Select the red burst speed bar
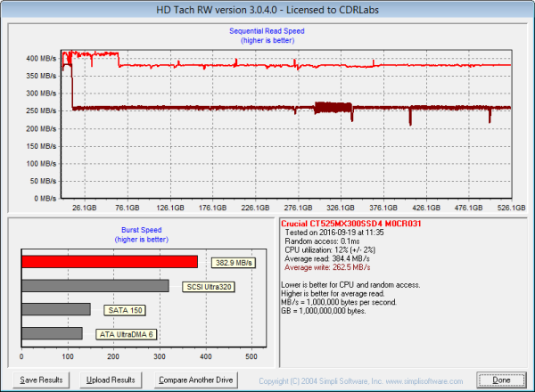535x392 pixels. (110, 262)
